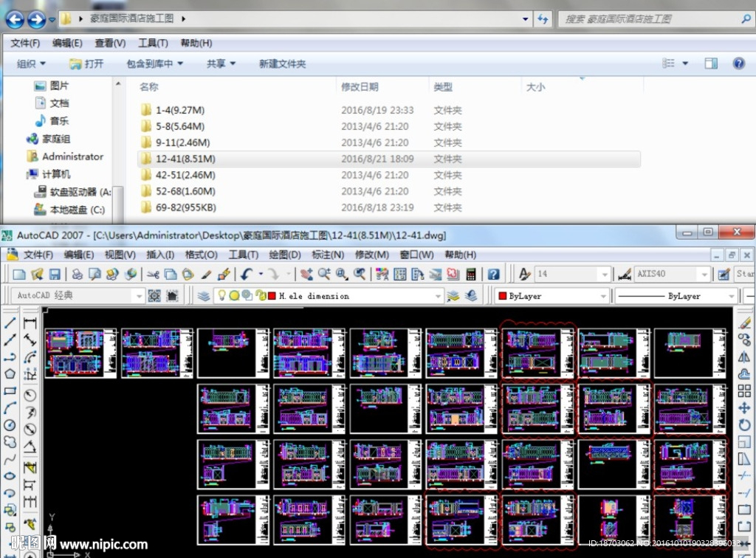Open the Layer Properties Manager icon
The image size is (756, 558).
point(204,296)
